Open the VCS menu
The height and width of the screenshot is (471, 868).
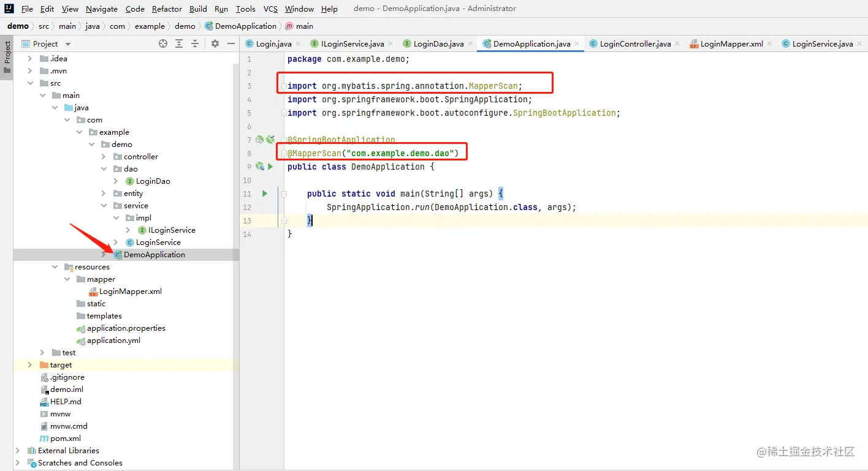(270, 9)
